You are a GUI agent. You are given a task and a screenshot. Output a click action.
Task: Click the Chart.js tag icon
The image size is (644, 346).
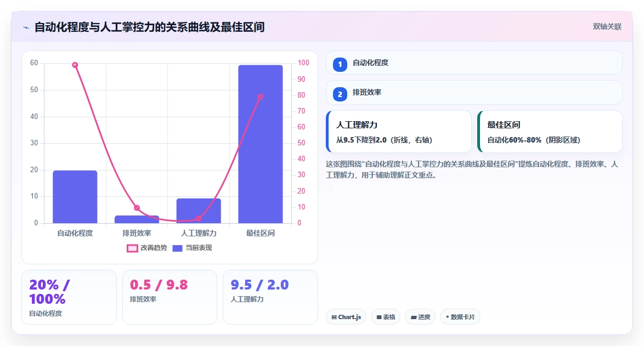[334, 317]
